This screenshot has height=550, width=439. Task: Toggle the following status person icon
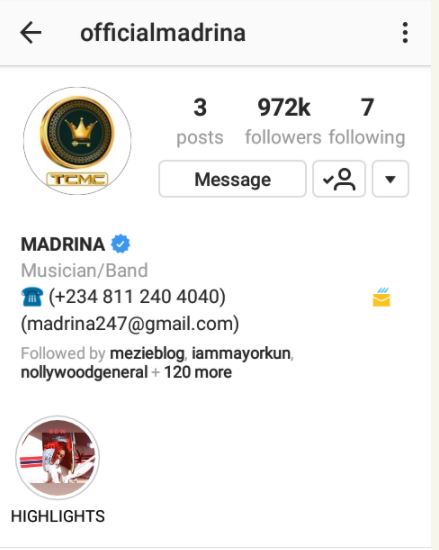(339, 179)
